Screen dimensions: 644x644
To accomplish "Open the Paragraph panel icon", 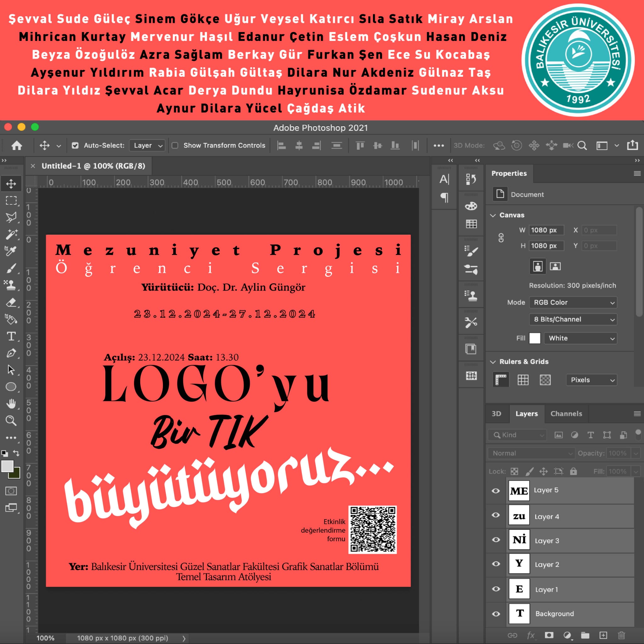I will tap(444, 198).
